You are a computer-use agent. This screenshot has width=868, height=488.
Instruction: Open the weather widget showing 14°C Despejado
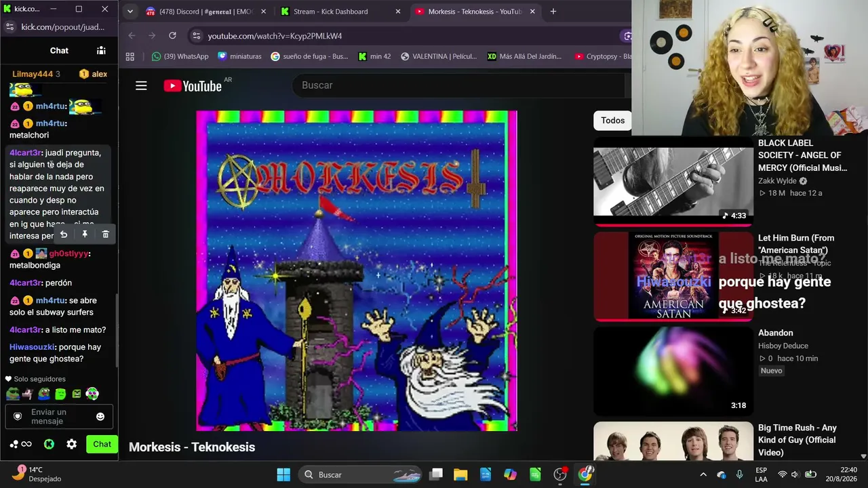pyautogui.click(x=37, y=474)
